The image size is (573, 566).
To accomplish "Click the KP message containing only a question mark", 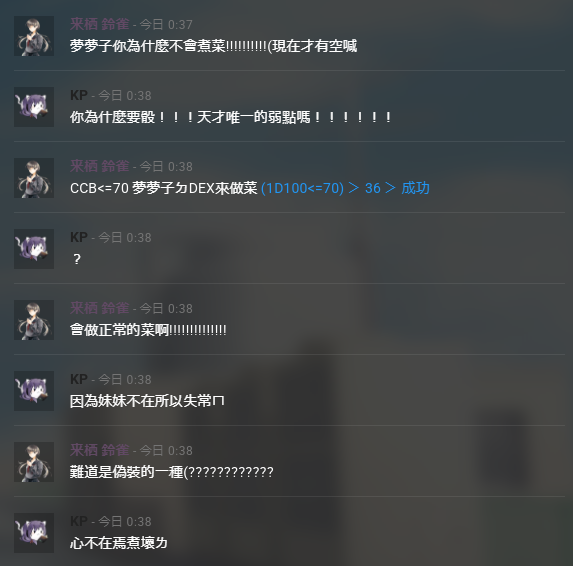I will coord(77,259).
